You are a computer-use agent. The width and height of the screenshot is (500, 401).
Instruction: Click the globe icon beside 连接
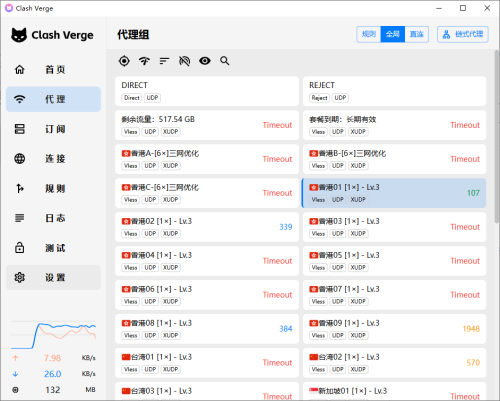click(x=20, y=159)
